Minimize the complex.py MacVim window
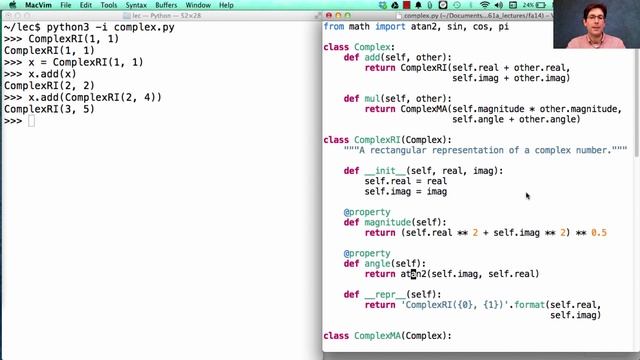 tap(338, 16)
